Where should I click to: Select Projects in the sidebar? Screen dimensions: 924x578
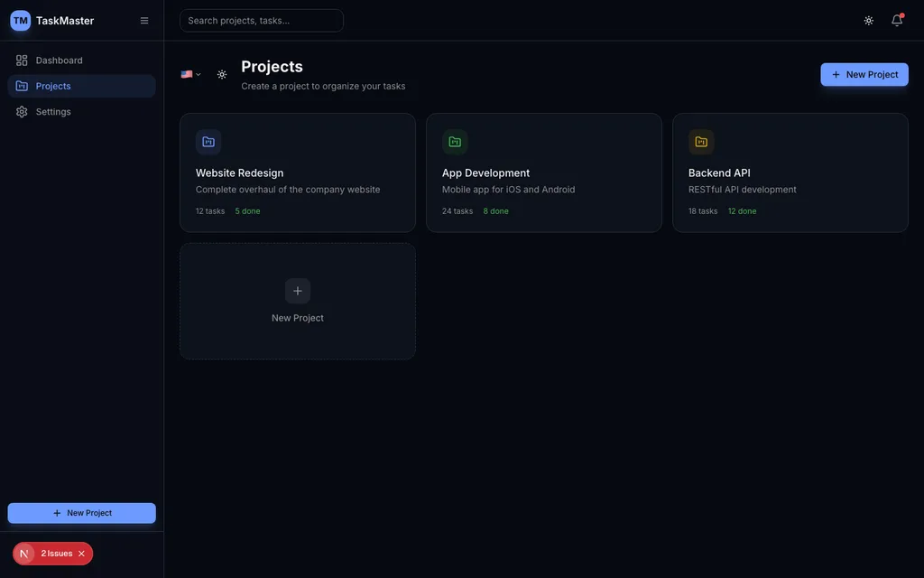[82, 86]
